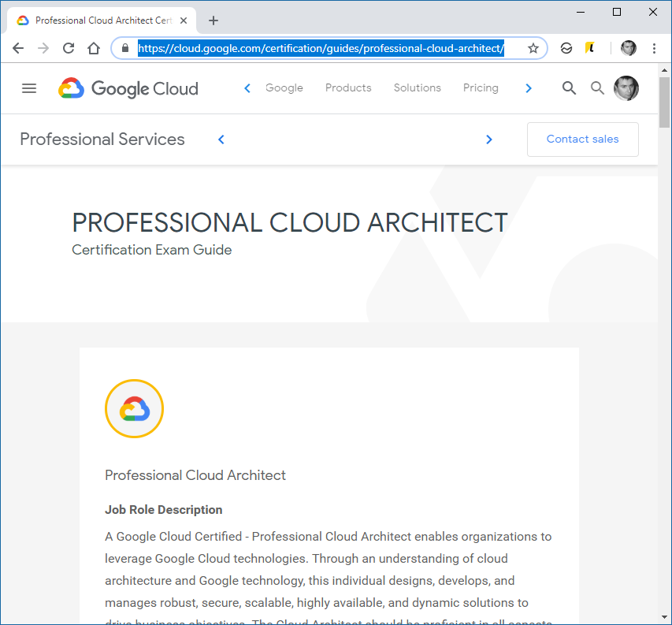Open a new browser tab

213,20
